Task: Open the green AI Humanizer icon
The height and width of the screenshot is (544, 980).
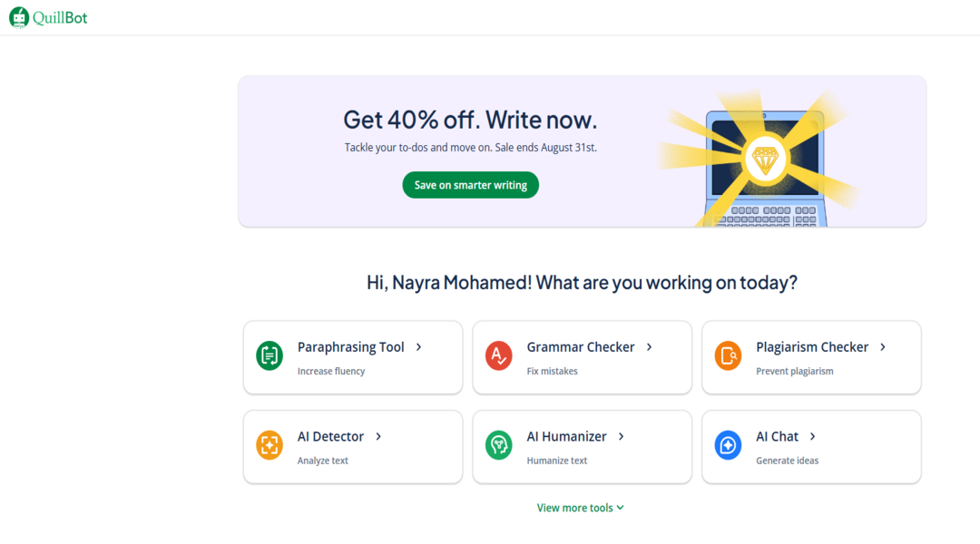Action: [499, 444]
